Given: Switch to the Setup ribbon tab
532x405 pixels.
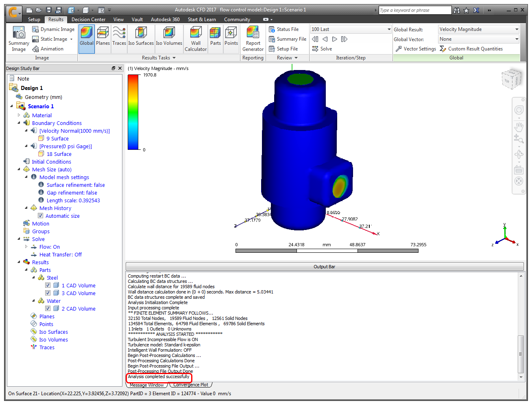Looking at the screenshot, I should pyautogui.click(x=34, y=20).
